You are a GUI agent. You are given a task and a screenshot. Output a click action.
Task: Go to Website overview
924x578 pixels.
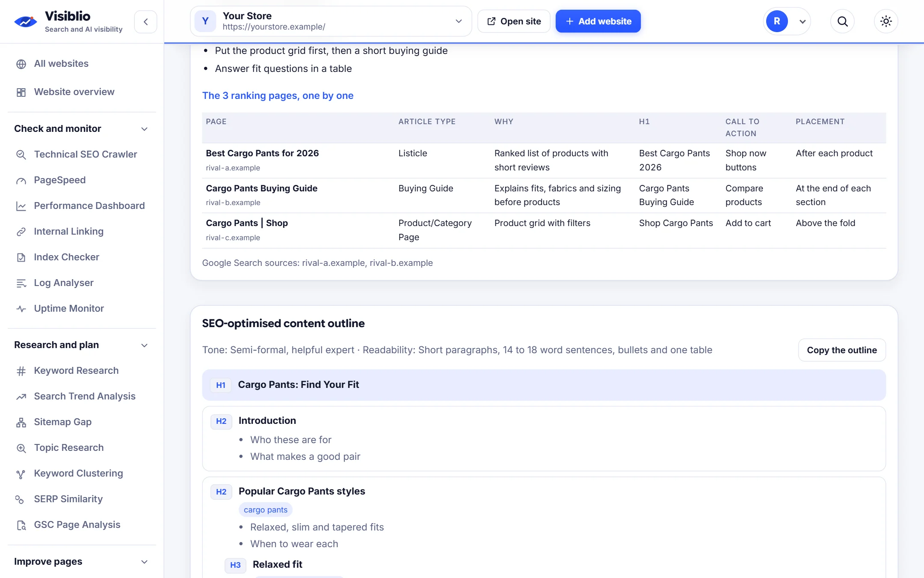coord(74,92)
